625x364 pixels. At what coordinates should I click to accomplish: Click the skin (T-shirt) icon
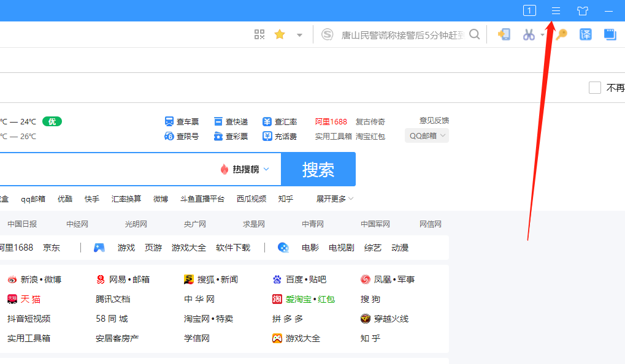click(582, 10)
